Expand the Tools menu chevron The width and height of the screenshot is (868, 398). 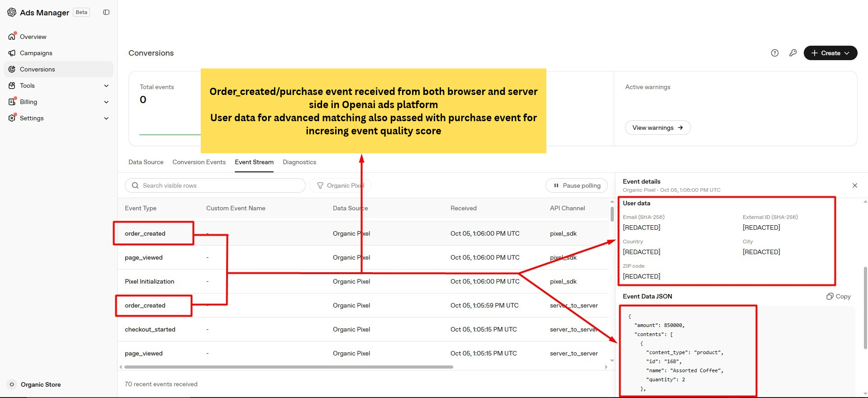pos(106,85)
